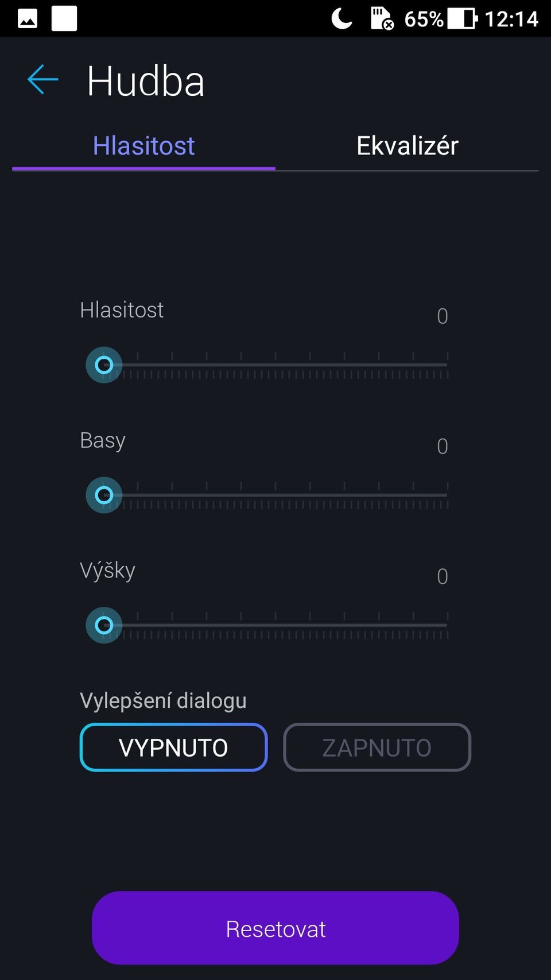Tap the 65% battery percentage text
Screen dimensions: 551x980
coord(424,19)
